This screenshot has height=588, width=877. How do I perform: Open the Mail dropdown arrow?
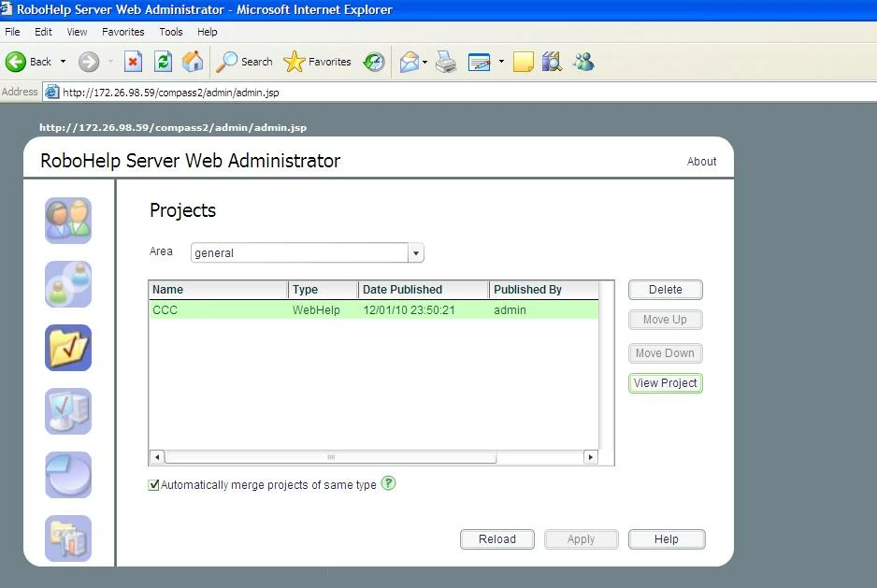tap(425, 62)
